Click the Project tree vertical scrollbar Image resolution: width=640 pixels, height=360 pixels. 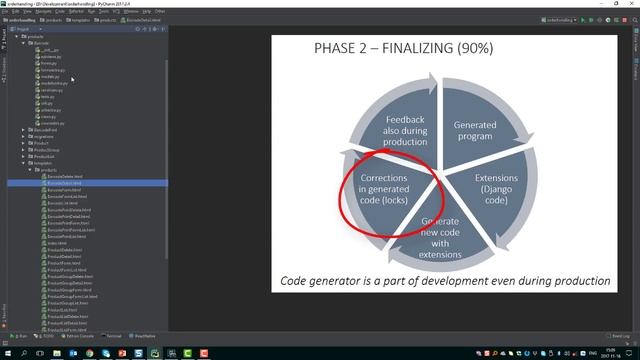point(166,159)
